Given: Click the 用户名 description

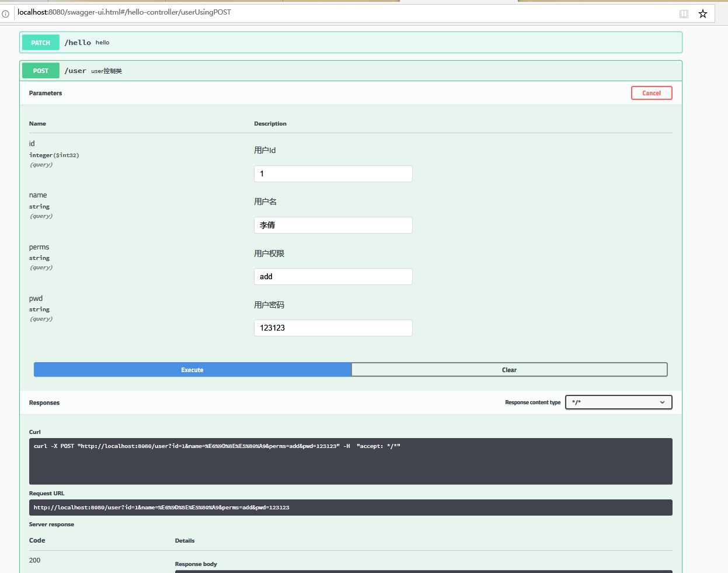Looking at the screenshot, I should point(266,202).
